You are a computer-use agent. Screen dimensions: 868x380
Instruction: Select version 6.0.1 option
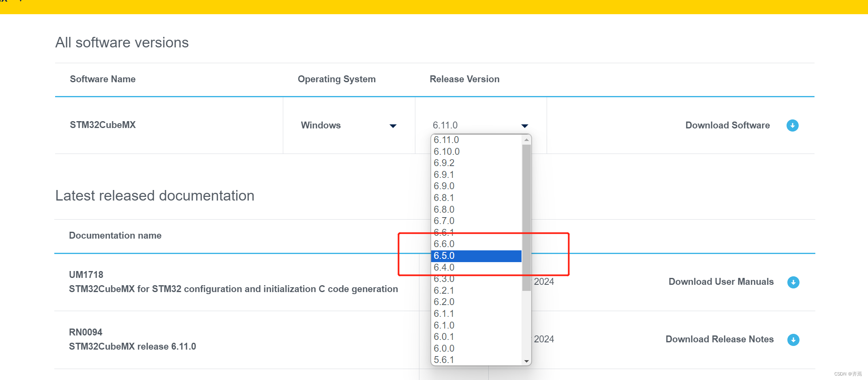coord(477,337)
